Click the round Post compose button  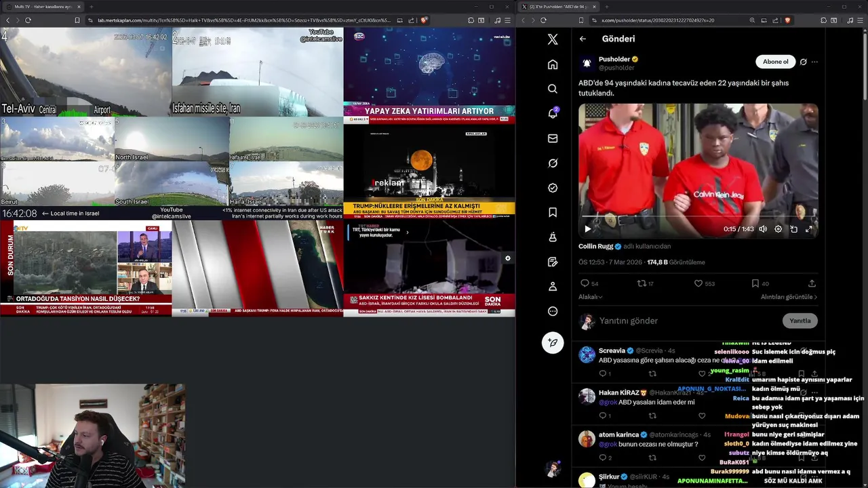(x=553, y=342)
